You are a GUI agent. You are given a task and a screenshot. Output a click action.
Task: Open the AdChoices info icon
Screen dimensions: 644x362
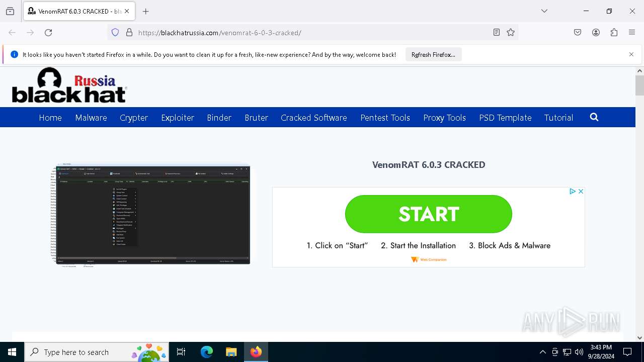tap(573, 192)
